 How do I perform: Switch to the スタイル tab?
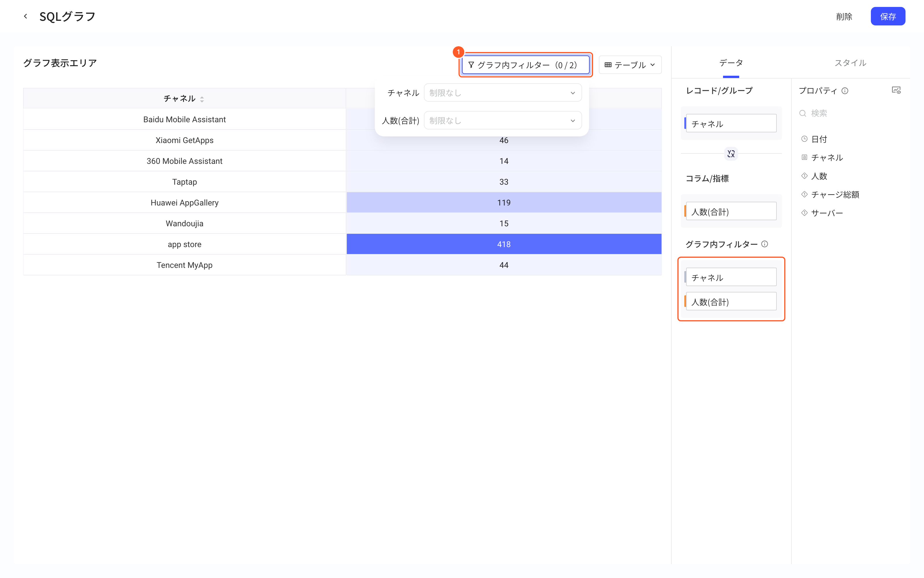coord(850,63)
